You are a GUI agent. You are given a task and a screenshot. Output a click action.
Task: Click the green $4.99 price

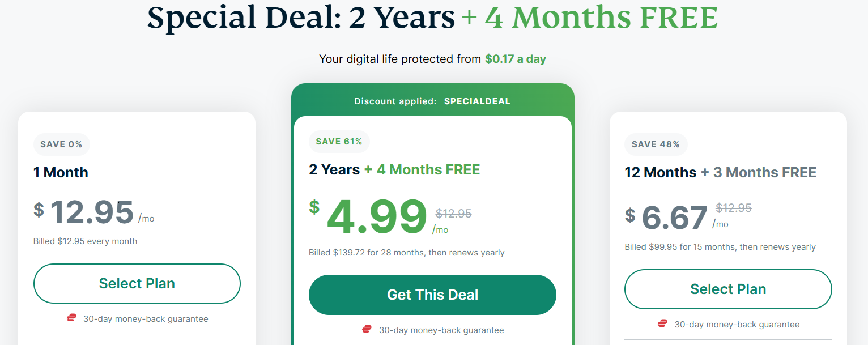click(x=377, y=218)
